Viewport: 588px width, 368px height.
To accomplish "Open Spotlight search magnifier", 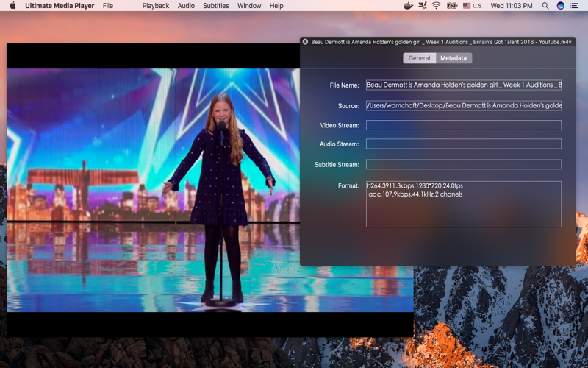I will (x=545, y=6).
